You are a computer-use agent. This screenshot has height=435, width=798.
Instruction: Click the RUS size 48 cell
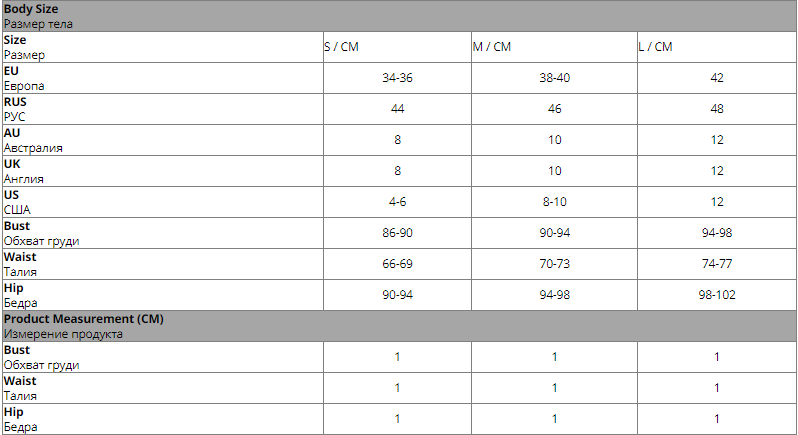click(717, 109)
